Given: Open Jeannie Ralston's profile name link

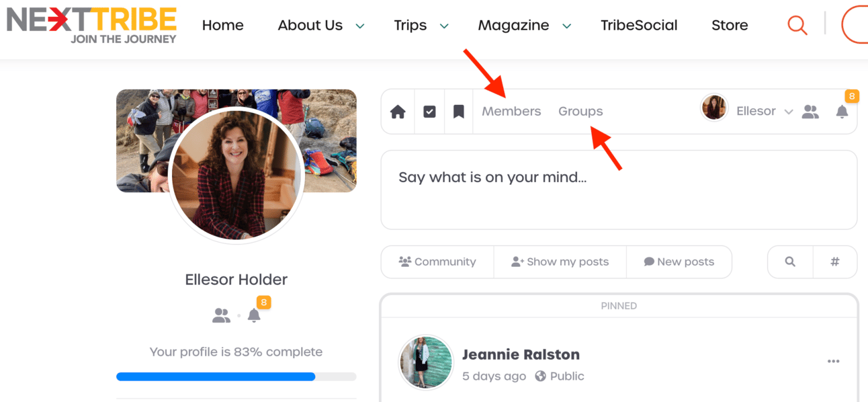Looking at the screenshot, I should [521, 354].
